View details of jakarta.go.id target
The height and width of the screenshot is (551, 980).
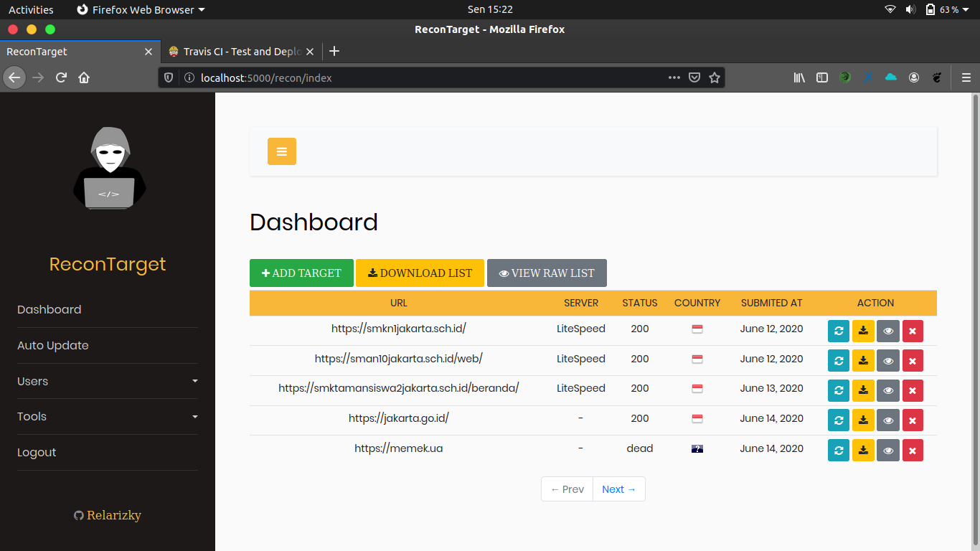point(888,420)
